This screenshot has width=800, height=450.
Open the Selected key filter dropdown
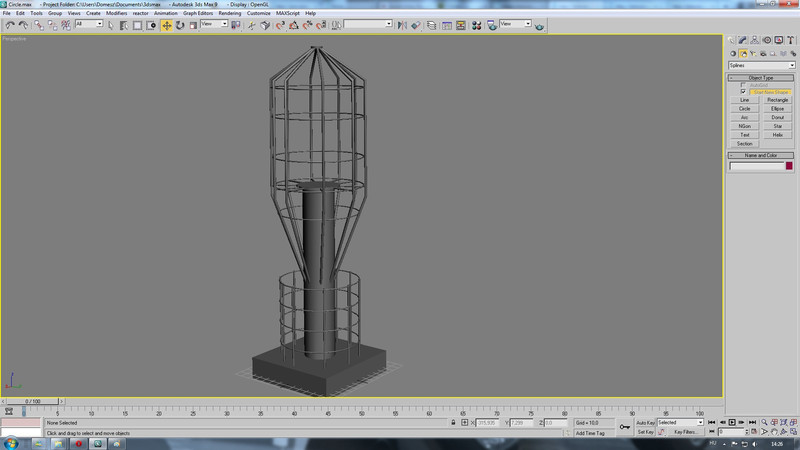pos(680,423)
